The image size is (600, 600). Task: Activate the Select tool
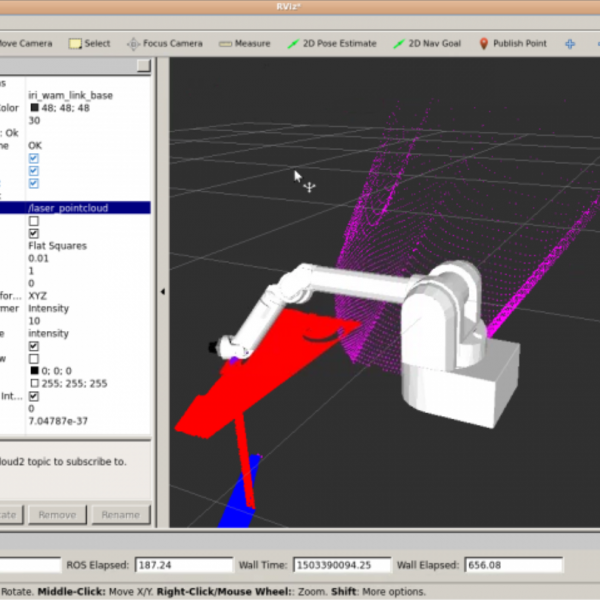tap(89, 43)
